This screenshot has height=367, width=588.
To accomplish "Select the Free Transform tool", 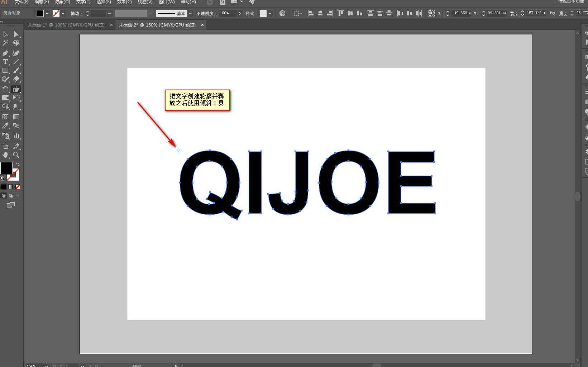I will pyautogui.click(x=16, y=98).
